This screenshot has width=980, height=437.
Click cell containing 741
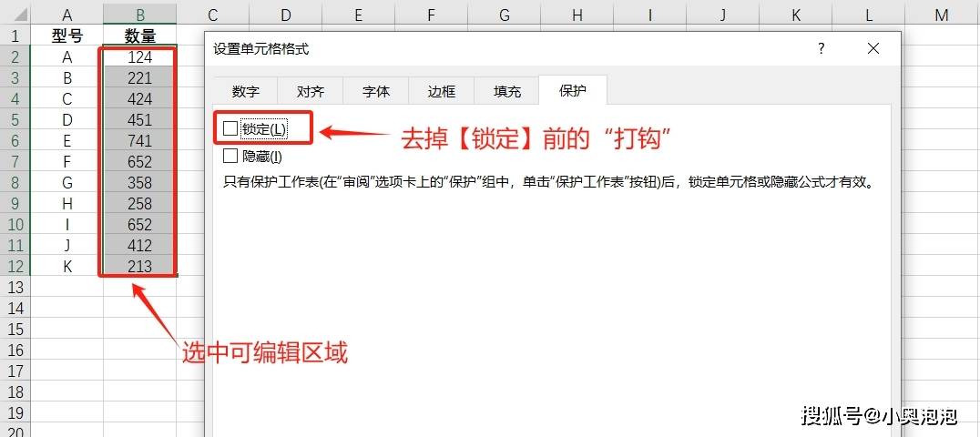coord(139,141)
